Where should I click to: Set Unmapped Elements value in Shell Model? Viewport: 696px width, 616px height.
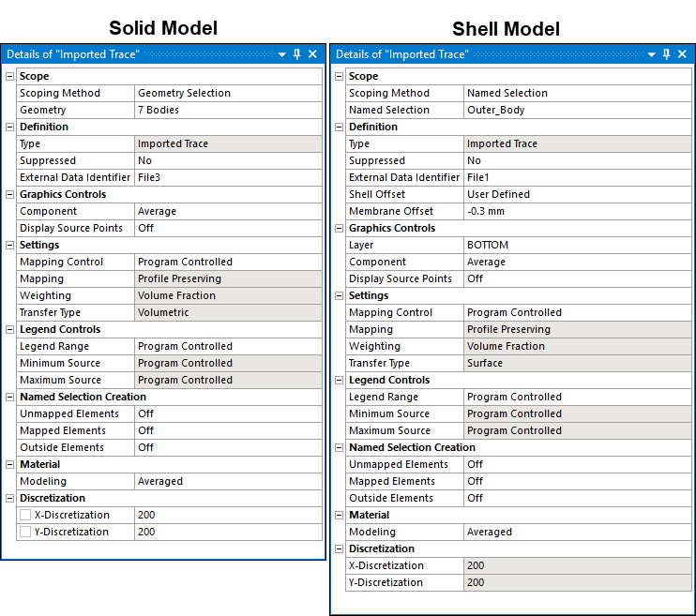point(578,464)
